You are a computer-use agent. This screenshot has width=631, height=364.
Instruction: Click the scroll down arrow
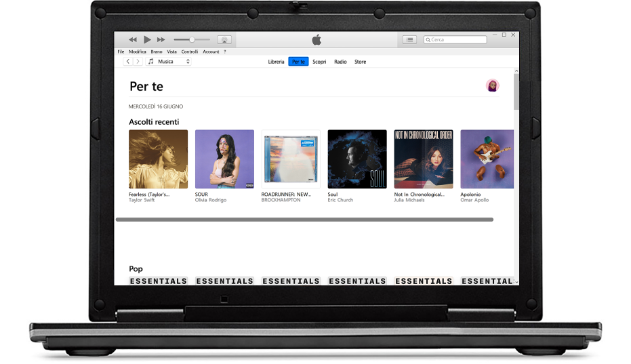click(516, 282)
